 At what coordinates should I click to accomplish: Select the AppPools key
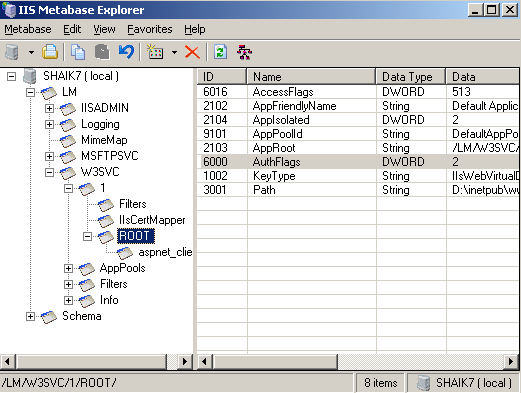click(123, 268)
